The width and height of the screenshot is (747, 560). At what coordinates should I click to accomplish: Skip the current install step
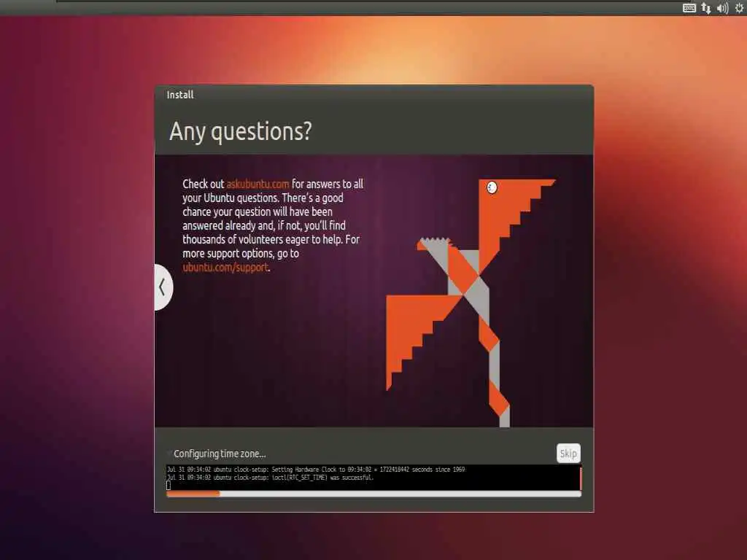point(568,453)
